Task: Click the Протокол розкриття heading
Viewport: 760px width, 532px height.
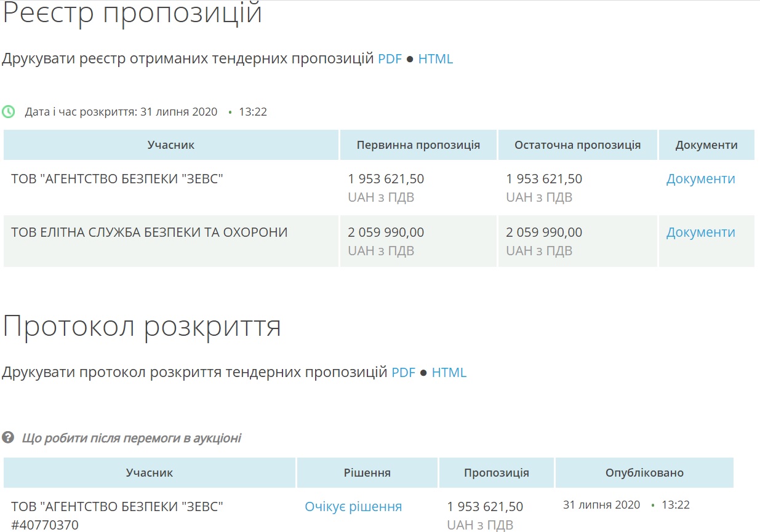Action: [x=142, y=326]
